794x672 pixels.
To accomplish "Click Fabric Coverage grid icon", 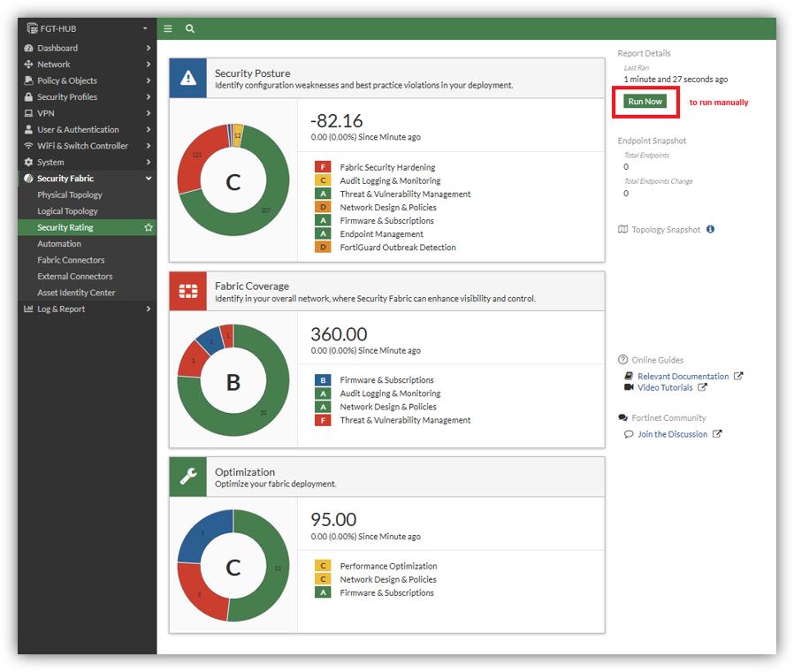I will pos(187,291).
